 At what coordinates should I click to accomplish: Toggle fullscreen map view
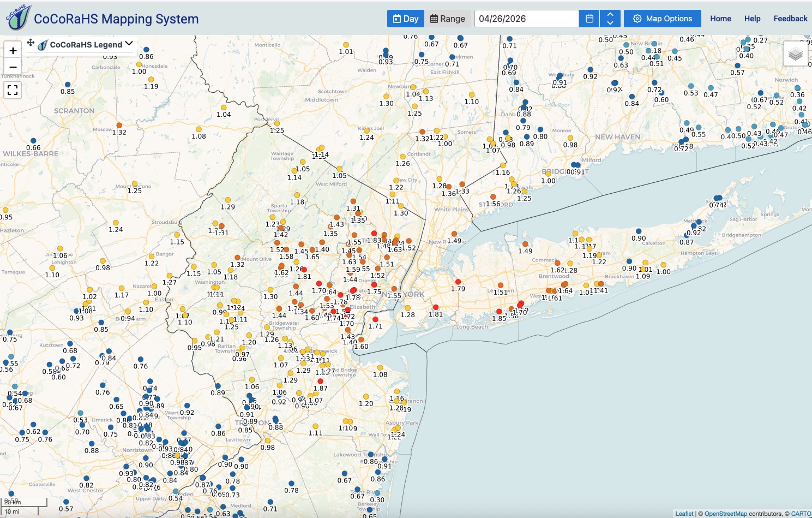(13, 90)
